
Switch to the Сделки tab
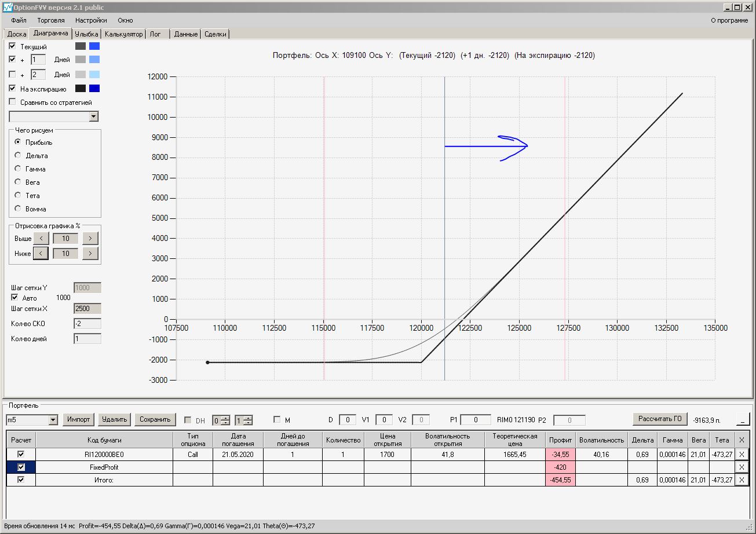click(x=216, y=34)
